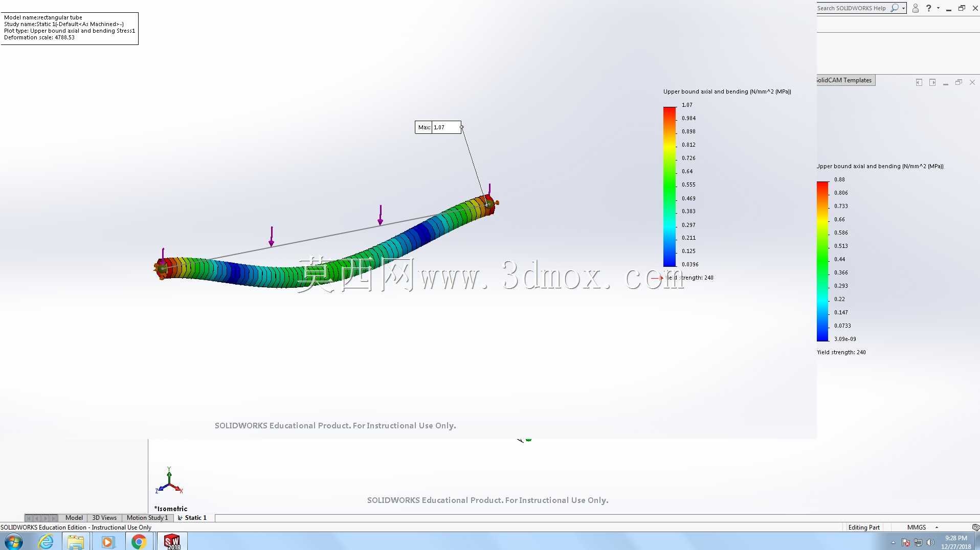This screenshot has width=980, height=550.
Task: Click the blue bottom of main stress legend
Action: [x=670, y=261]
